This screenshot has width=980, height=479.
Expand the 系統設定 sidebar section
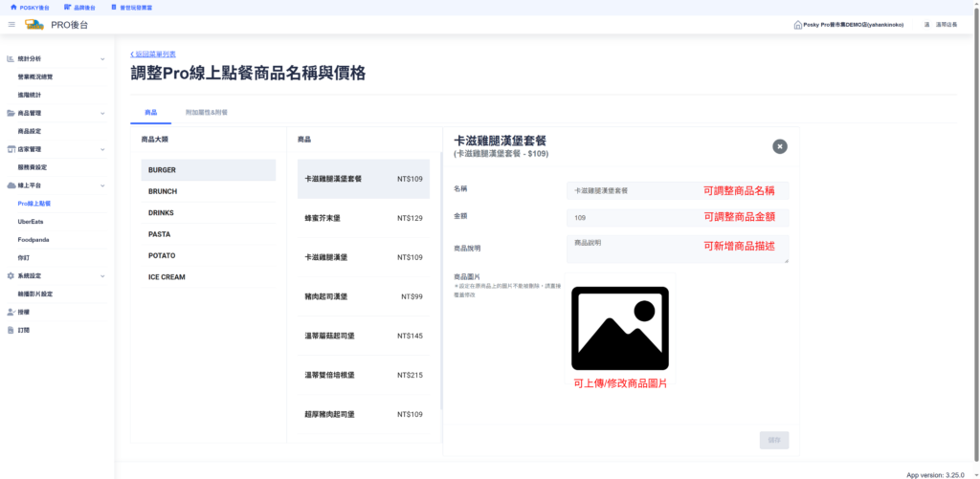point(102,275)
